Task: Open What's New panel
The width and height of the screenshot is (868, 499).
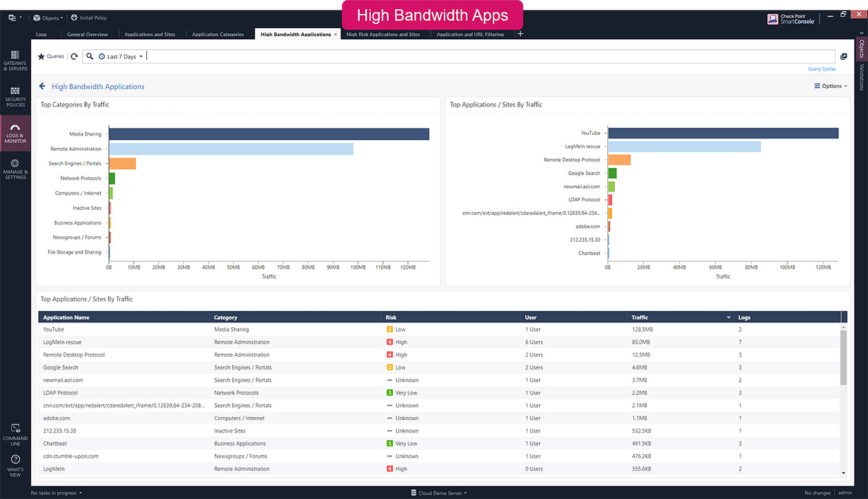Action: pos(15,466)
